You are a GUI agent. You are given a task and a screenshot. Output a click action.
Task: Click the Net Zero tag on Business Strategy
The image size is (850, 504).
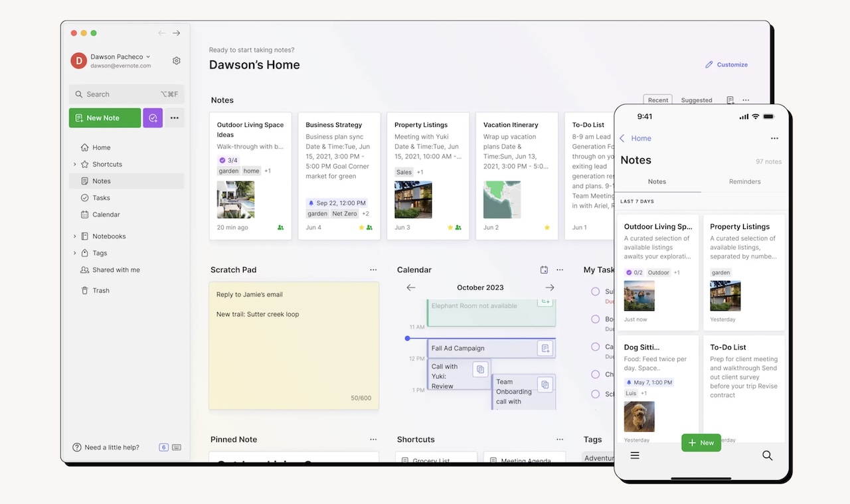(345, 214)
